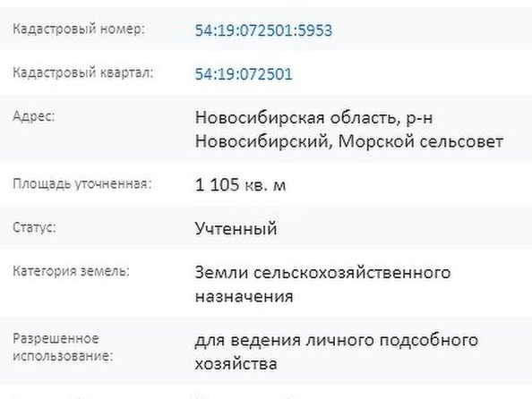Screen dimensions: 532x399
Task: Select the area value '1 105 кв. м'
Action: pos(240,185)
